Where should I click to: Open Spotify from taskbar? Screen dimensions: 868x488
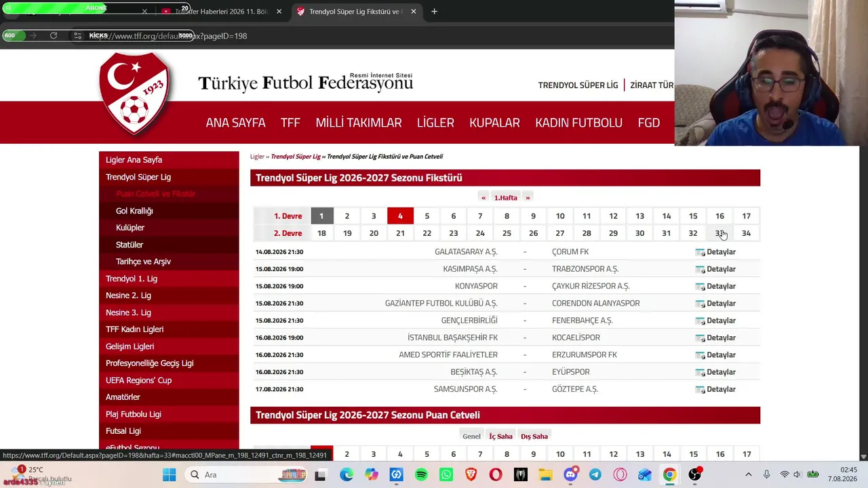(421, 474)
